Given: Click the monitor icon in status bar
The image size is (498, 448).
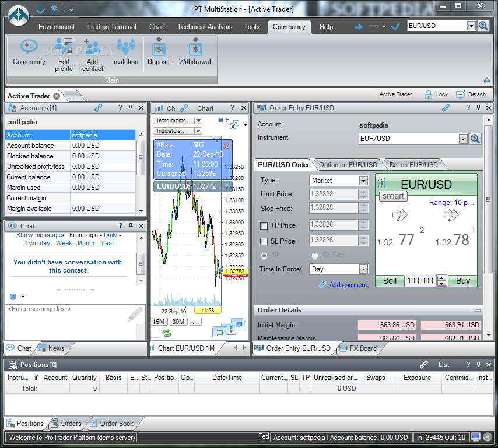Looking at the screenshot, I should [476, 437].
